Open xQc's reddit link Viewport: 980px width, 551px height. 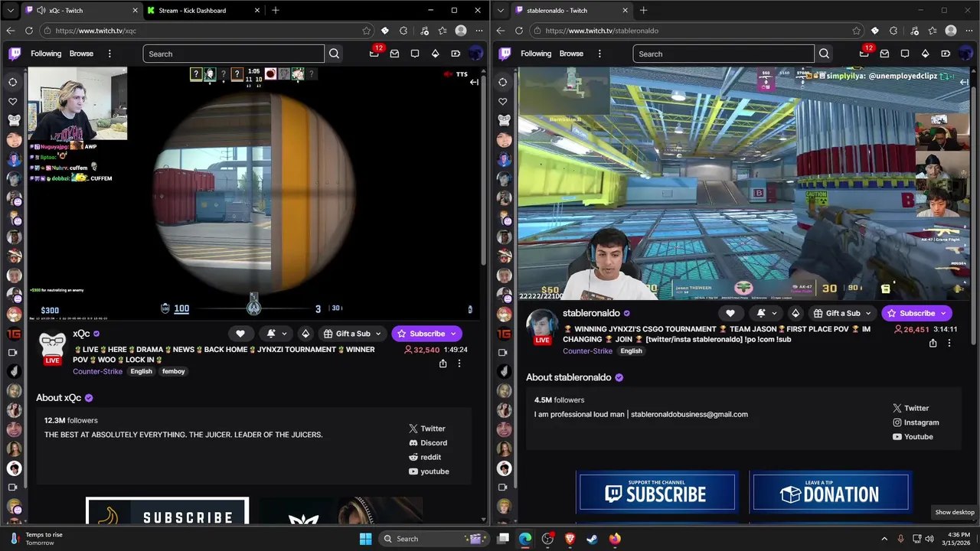click(x=425, y=457)
